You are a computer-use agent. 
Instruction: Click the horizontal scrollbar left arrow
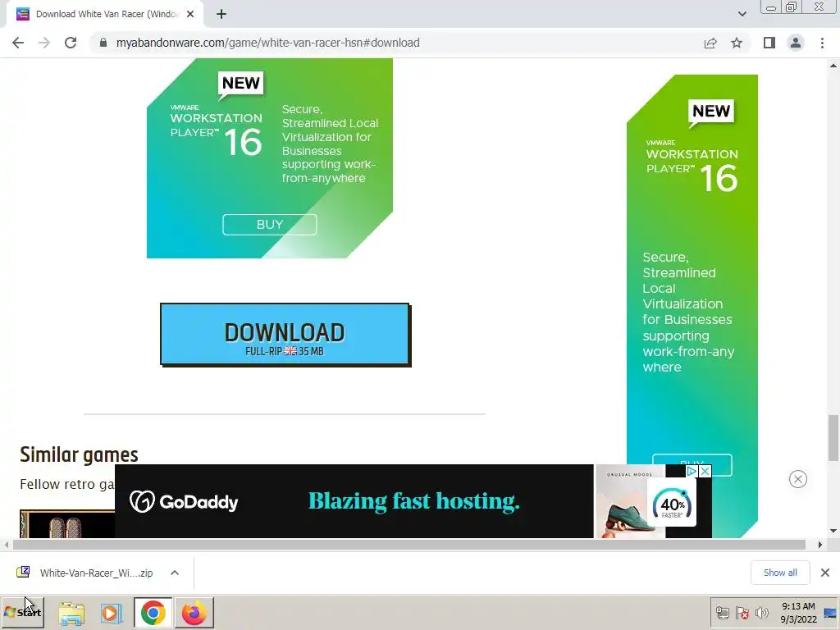[7, 545]
